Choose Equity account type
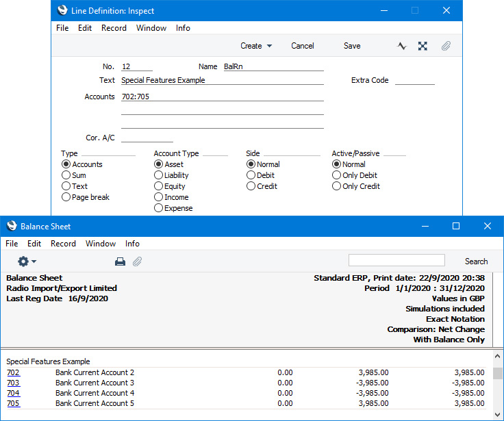Viewport: 504px width, 421px height. (158, 186)
